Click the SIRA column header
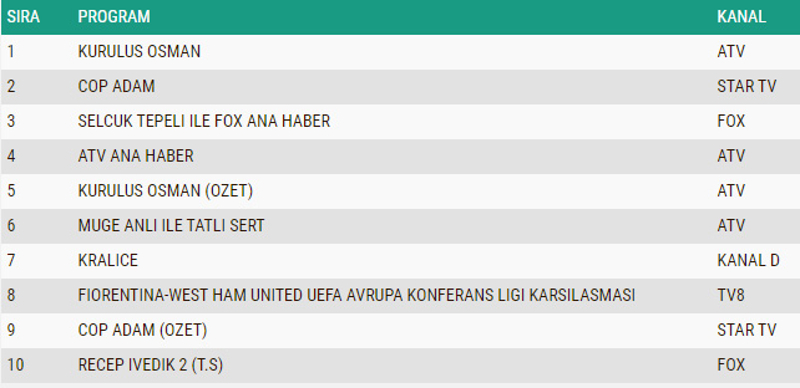The width and height of the screenshot is (800, 388). [23, 16]
